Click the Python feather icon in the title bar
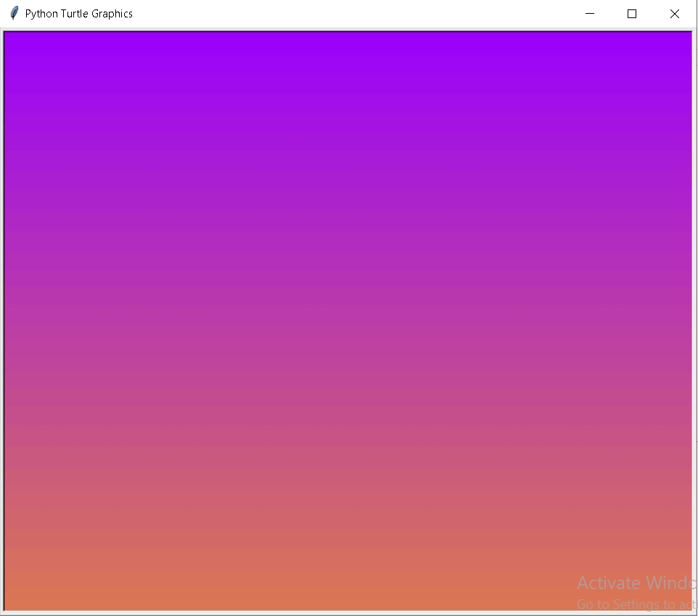 pyautogui.click(x=12, y=13)
